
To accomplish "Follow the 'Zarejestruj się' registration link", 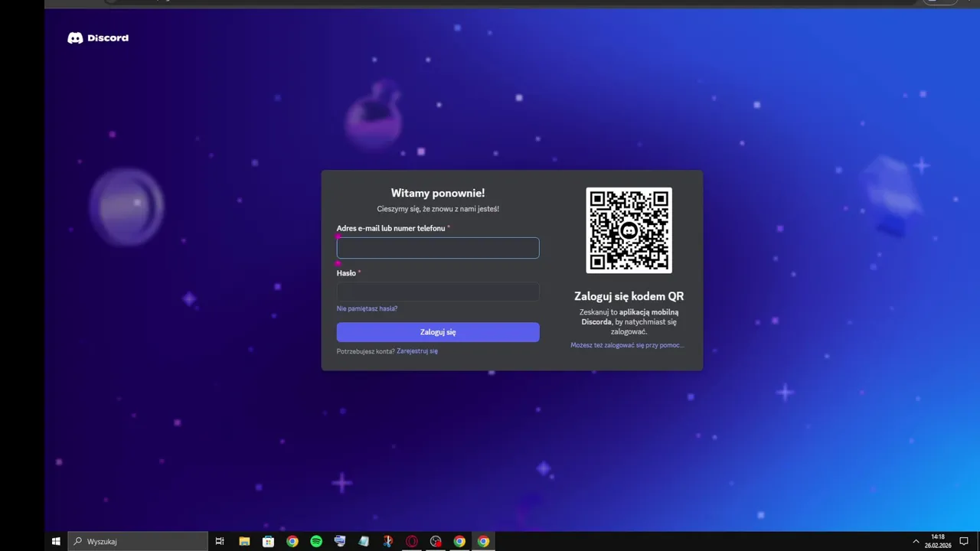I will [417, 351].
